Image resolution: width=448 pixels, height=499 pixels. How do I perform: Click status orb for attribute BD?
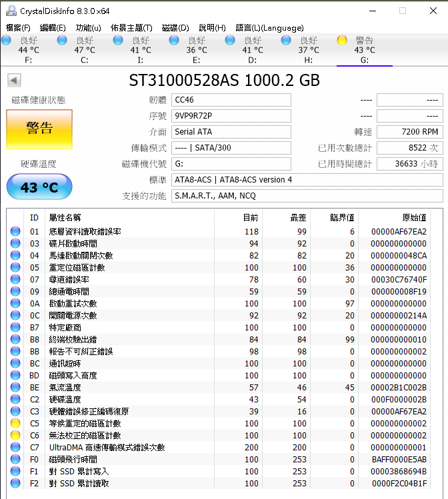click(15, 375)
